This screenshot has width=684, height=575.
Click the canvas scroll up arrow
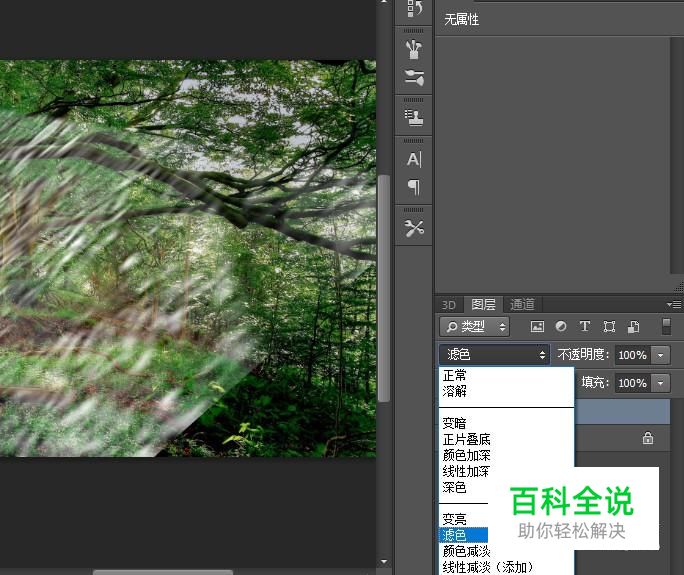(x=384, y=2)
